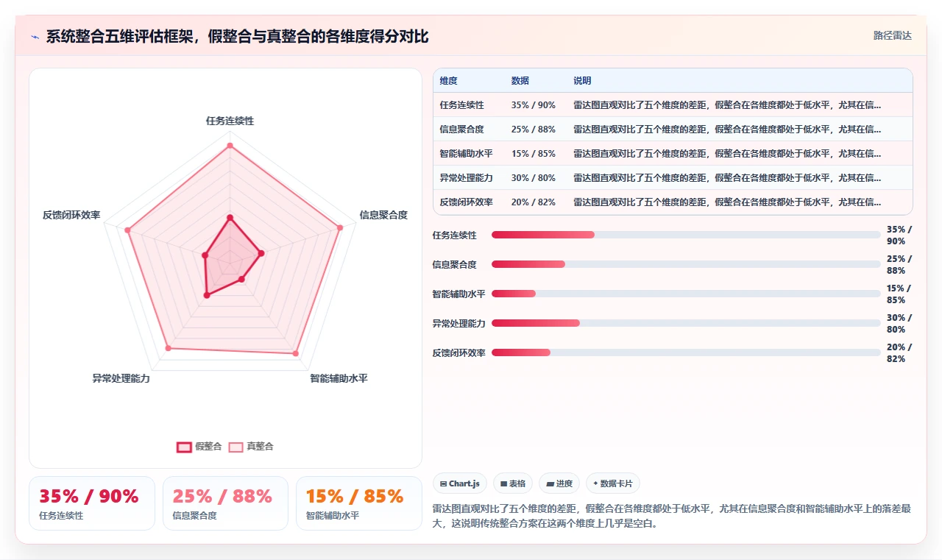
Task: Click the 说明 column header
Action: 583,81
